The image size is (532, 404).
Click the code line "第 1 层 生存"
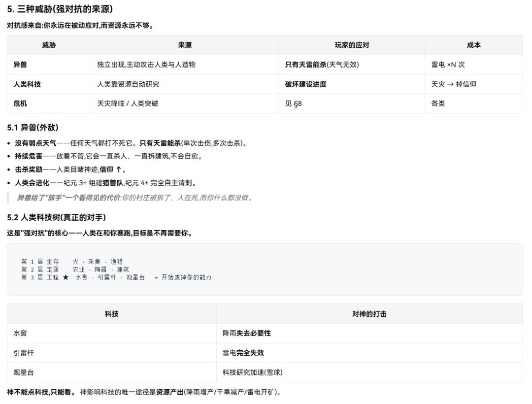pyautogui.click(x=72, y=262)
